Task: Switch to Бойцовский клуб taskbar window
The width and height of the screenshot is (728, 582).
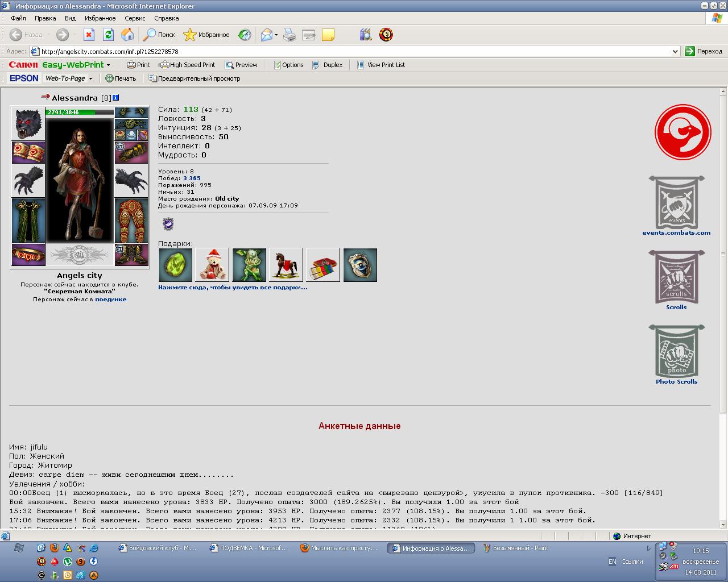Action: pyautogui.click(x=158, y=548)
